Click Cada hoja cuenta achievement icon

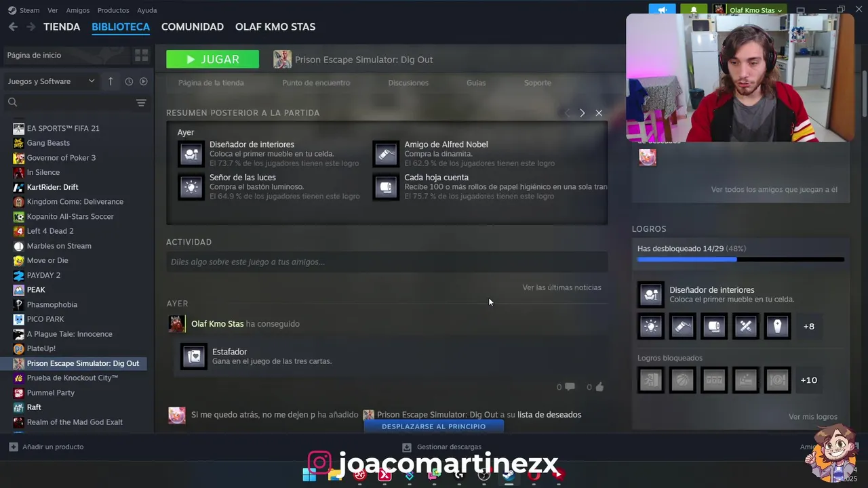pos(386,187)
